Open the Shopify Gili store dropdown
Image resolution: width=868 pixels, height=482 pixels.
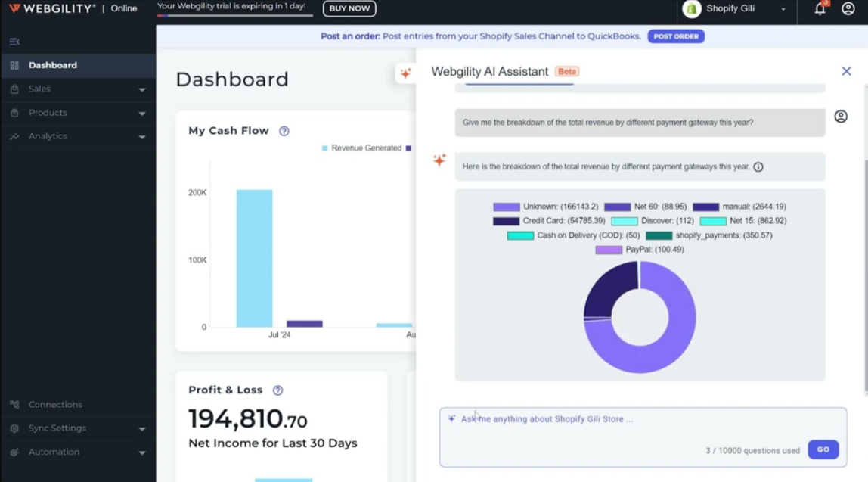click(783, 9)
